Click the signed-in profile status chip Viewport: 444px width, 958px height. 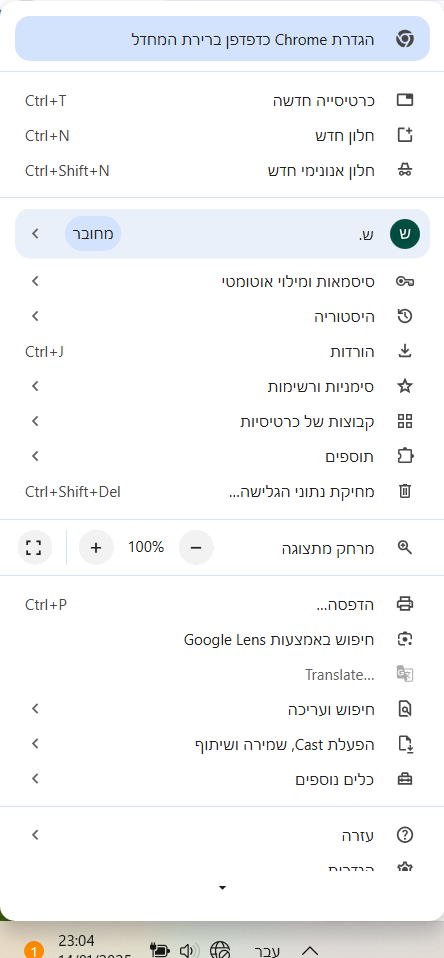93,233
